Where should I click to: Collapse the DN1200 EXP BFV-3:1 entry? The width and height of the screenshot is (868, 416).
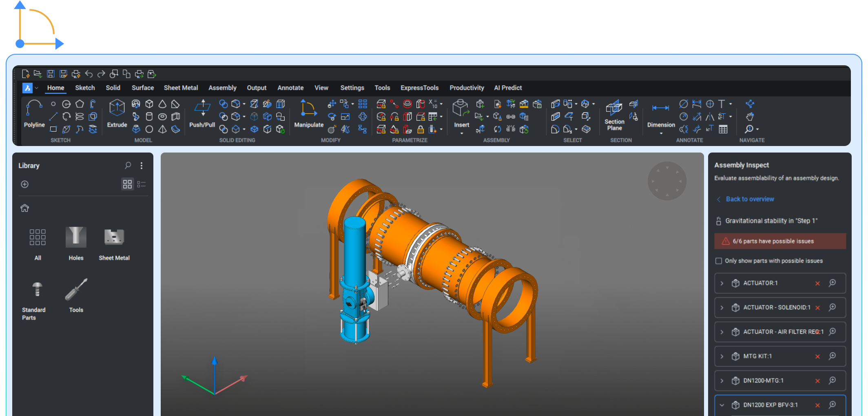point(722,405)
